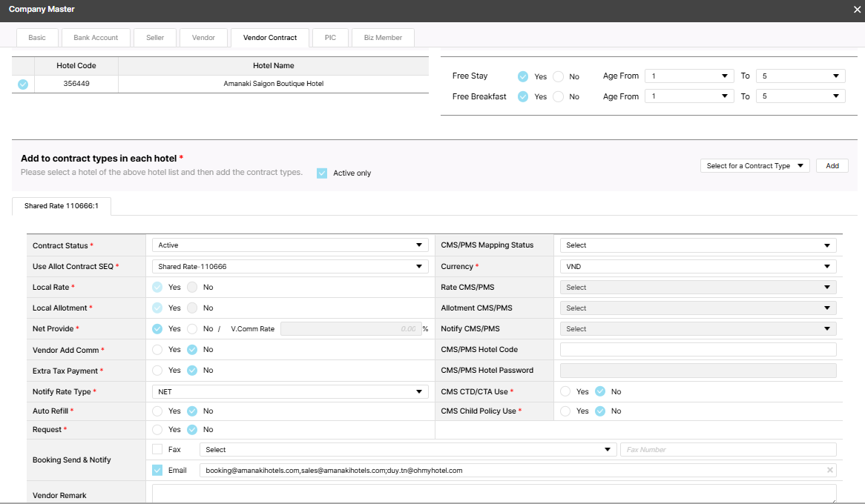Click the Add contract type button
Viewport: 865px width, 504px height.
[832, 166]
